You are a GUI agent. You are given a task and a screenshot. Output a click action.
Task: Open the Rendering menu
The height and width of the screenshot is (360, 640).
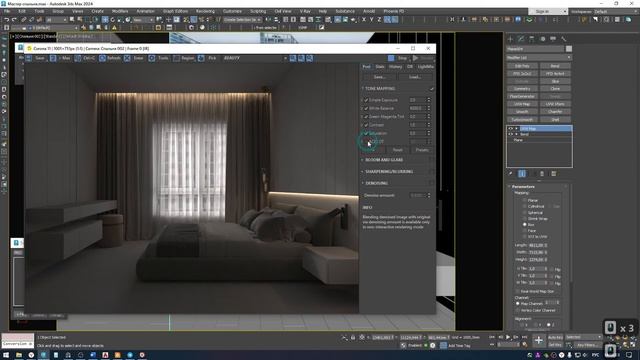(x=205, y=11)
